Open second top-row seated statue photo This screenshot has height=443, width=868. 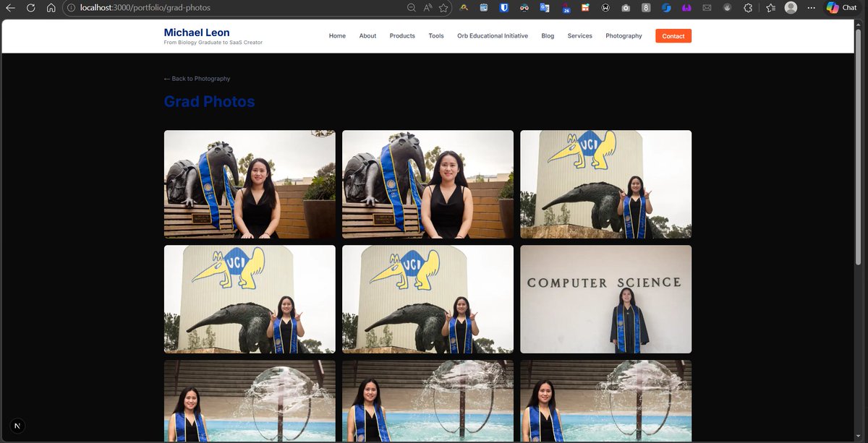[427, 184]
